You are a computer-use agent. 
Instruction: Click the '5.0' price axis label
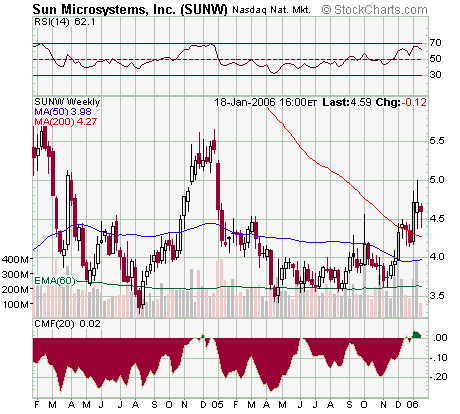click(x=437, y=180)
